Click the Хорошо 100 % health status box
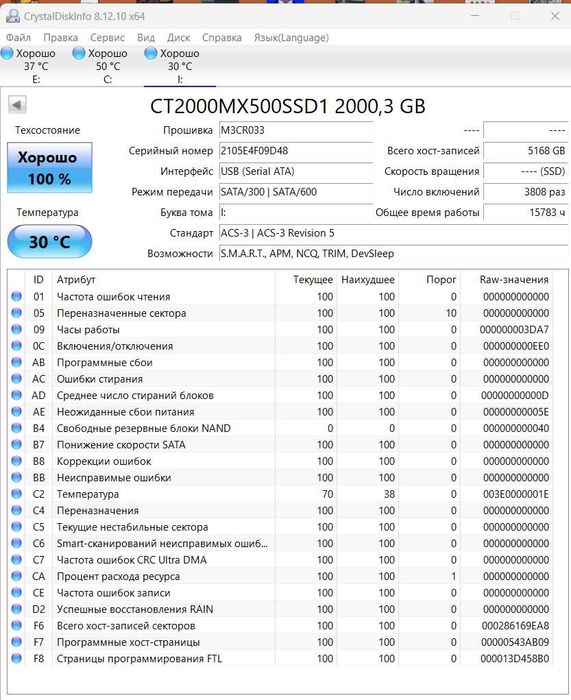 (50, 168)
